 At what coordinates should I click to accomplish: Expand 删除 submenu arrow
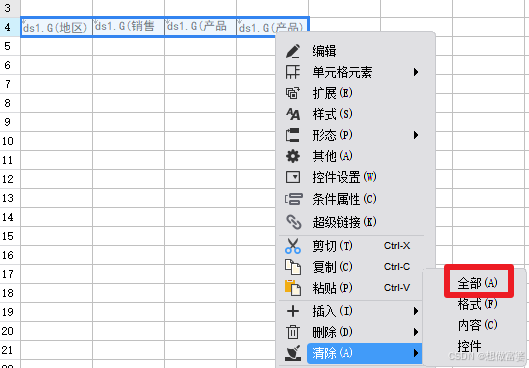pyautogui.click(x=416, y=332)
